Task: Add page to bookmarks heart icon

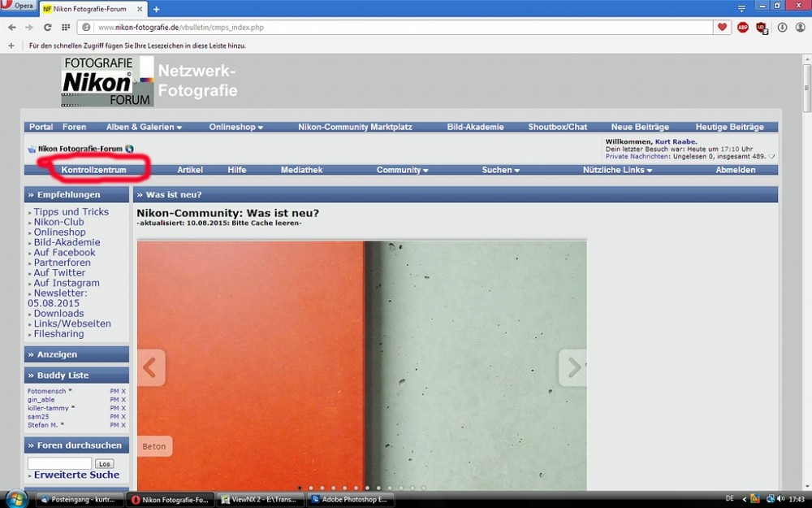Action: coord(722,27)
